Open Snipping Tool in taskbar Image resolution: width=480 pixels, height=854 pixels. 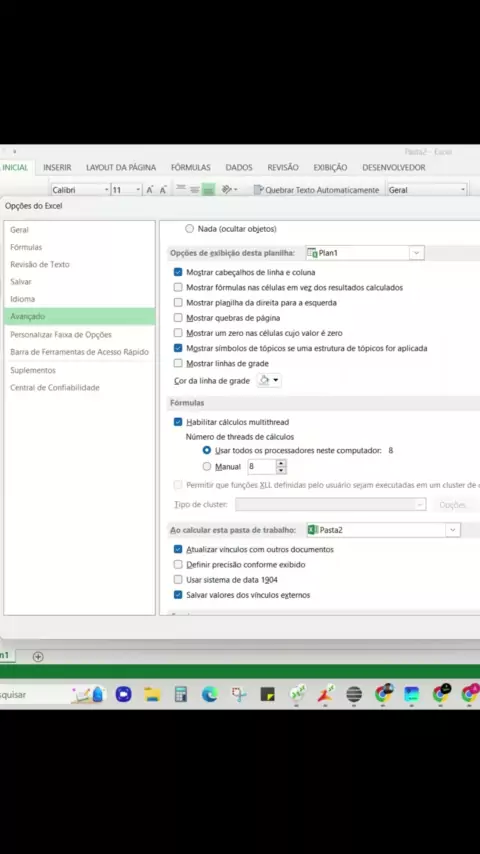239,694
